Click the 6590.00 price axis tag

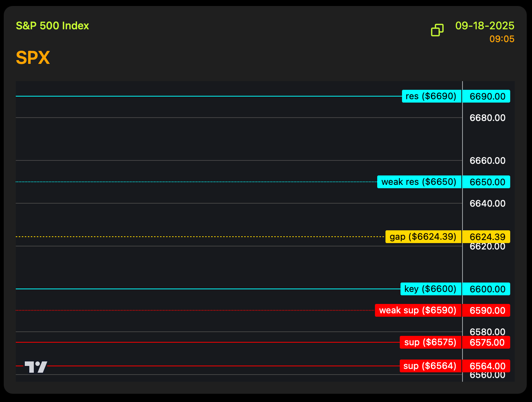(x=487, y=310)
